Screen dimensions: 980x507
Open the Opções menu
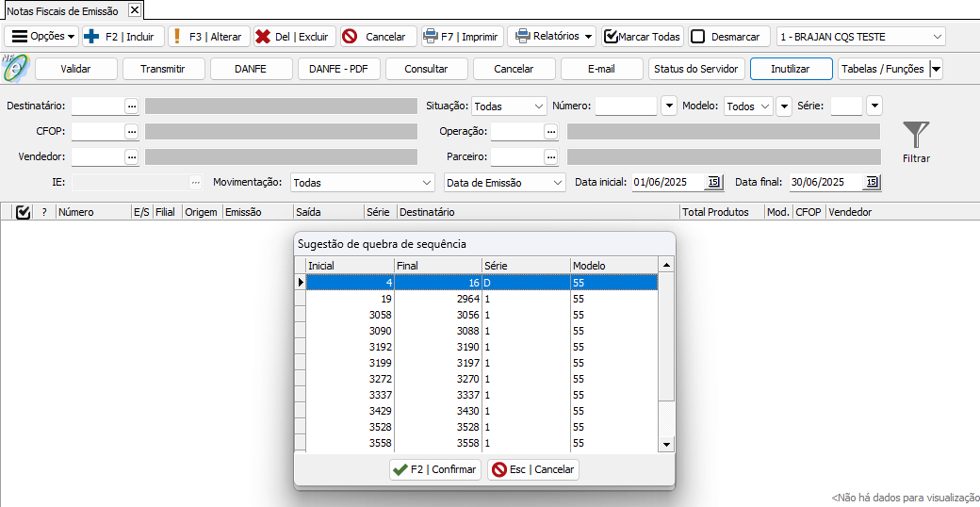pyautogui.click(x=42, y=37)
